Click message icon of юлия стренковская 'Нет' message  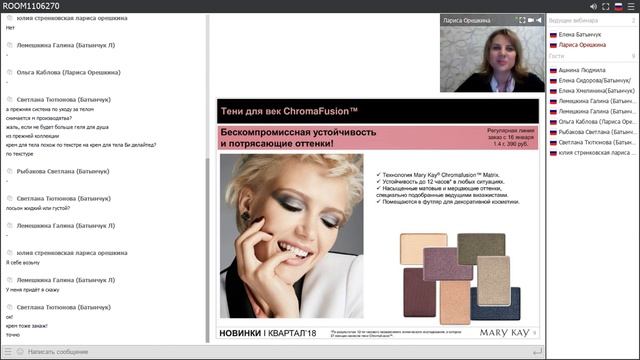[10, 18]
